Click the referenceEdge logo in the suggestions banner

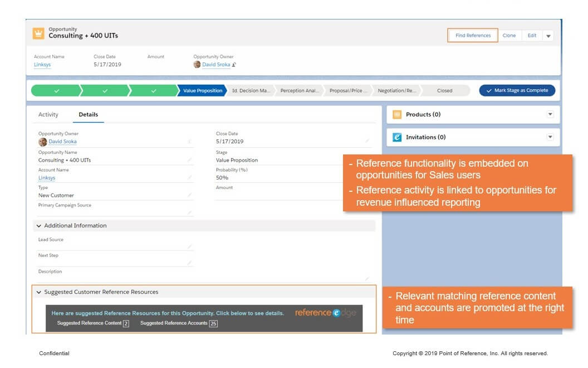pyautogui.click(x=325, y=313)
